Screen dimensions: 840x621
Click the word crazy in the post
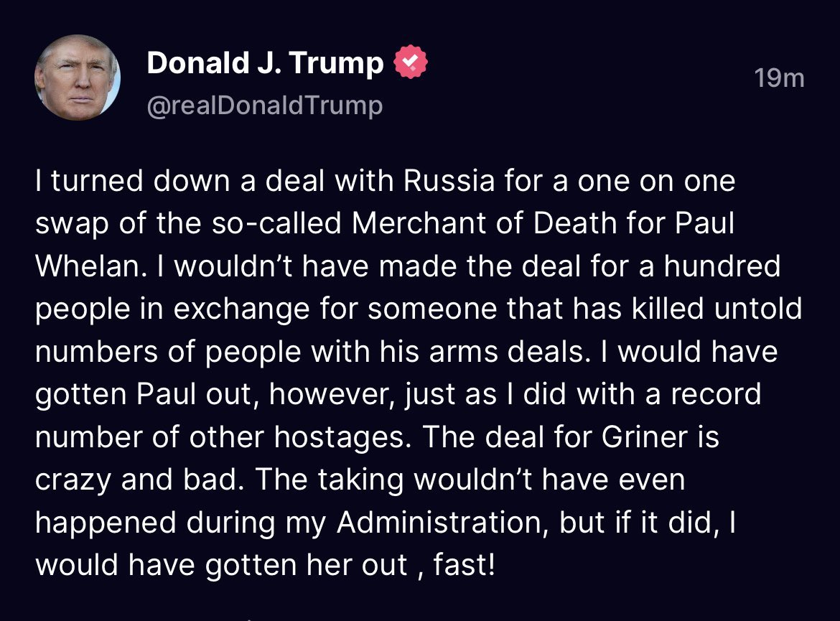pyautogui.click(x=73, y=480)
